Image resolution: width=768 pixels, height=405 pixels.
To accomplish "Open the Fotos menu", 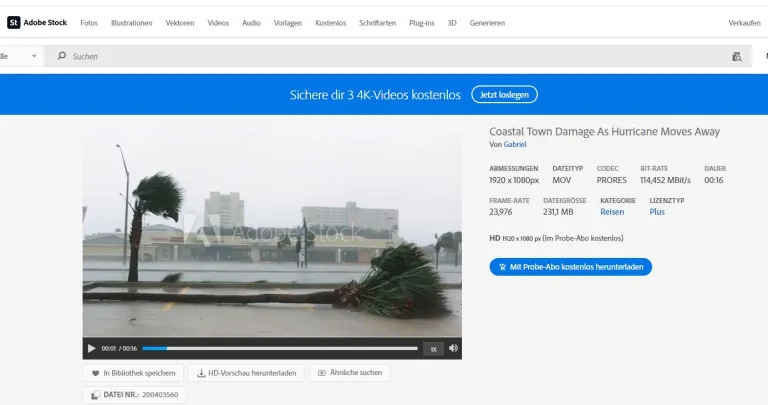I will (x=89, y=23).
